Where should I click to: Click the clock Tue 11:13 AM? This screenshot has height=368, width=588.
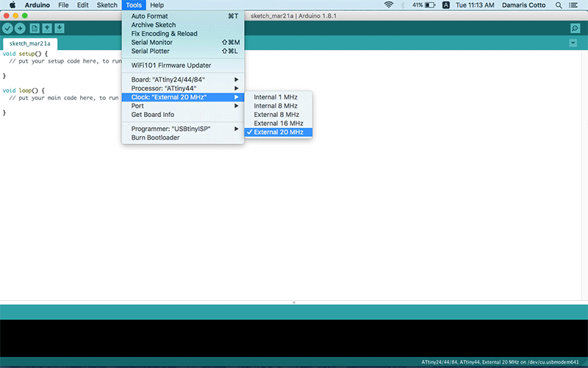[x=475, y=5]
